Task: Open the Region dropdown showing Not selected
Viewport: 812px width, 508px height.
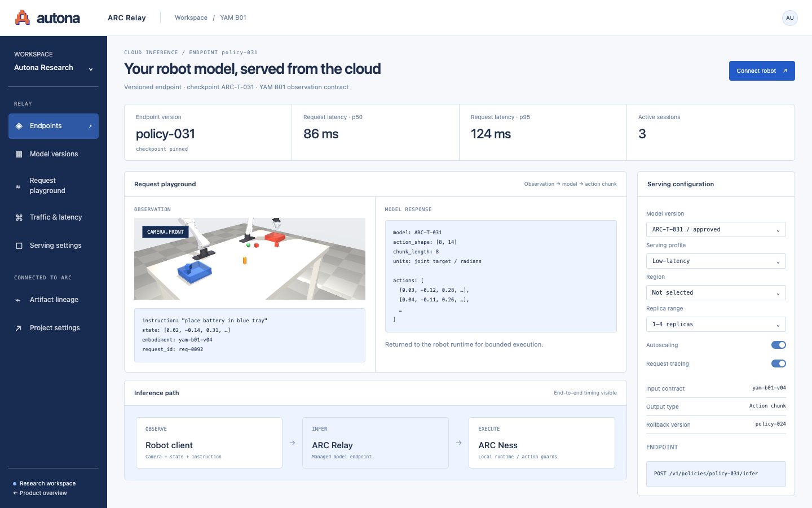Action: [716, 293]
